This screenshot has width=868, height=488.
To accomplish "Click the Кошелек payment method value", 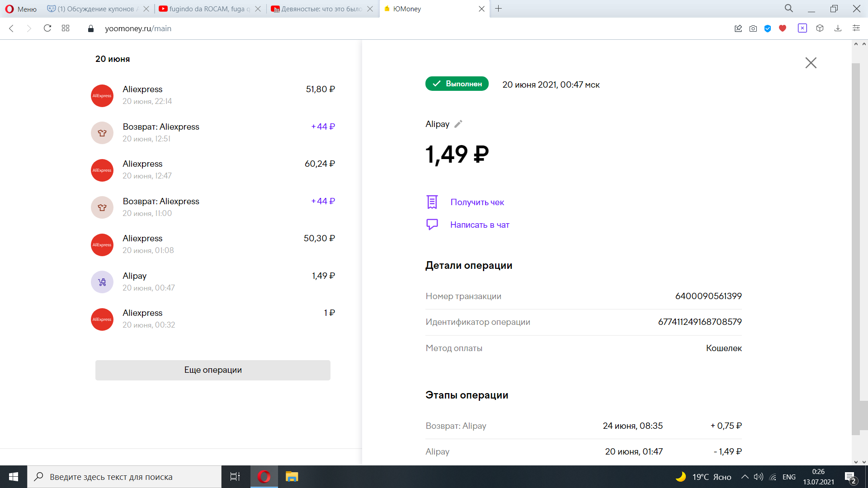I will [724, 348].
